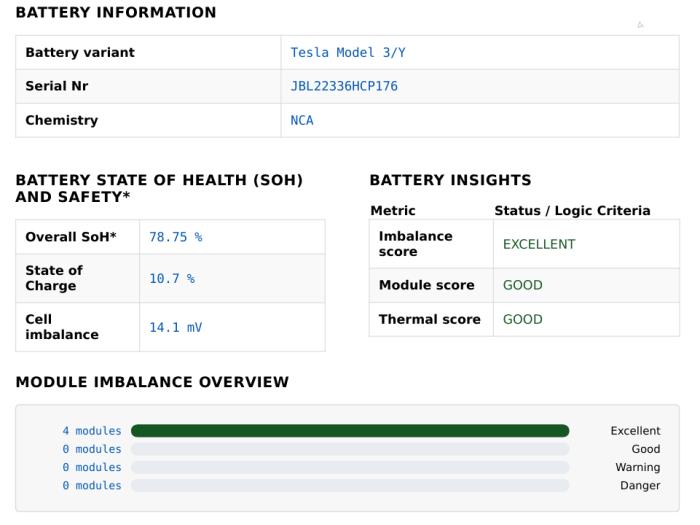Click the Status / Logic Criteria column header
Screen dimensions: 700x525
coord(572,211)
